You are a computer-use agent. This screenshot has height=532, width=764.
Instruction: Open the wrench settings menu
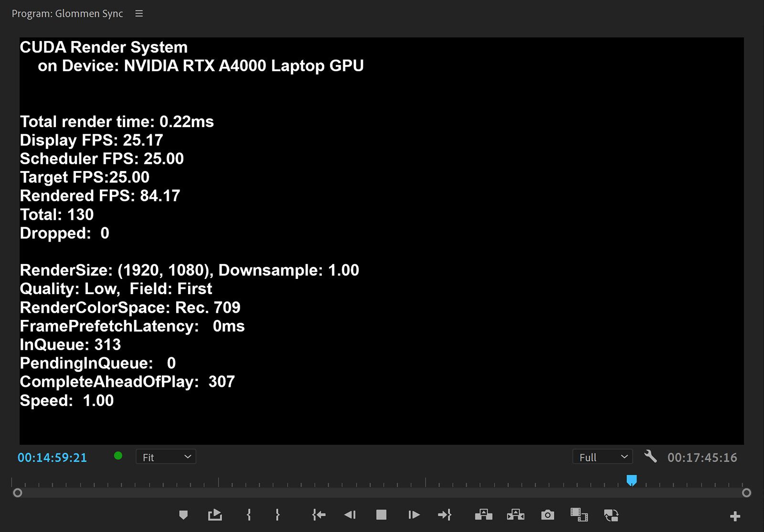650,457
